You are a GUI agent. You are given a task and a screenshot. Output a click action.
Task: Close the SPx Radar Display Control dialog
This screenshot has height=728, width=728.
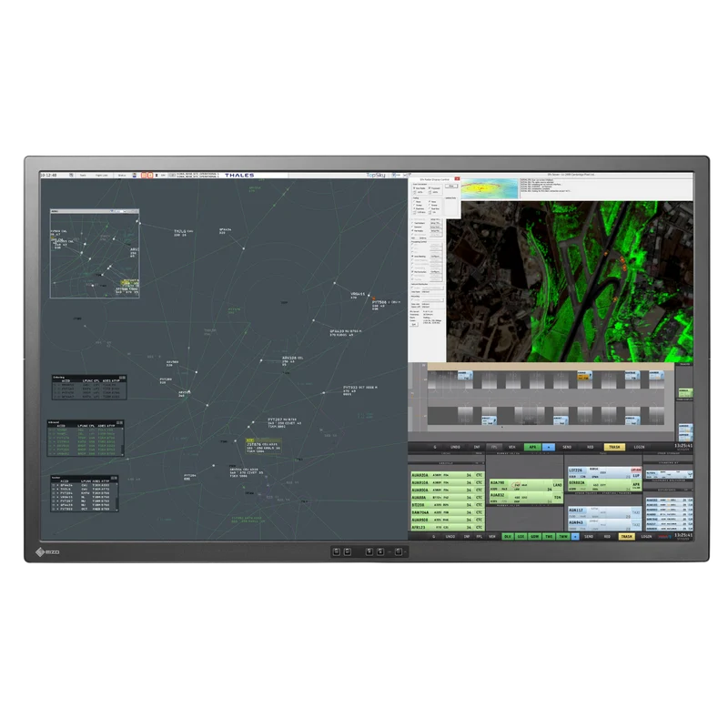(x=457, y=178)
